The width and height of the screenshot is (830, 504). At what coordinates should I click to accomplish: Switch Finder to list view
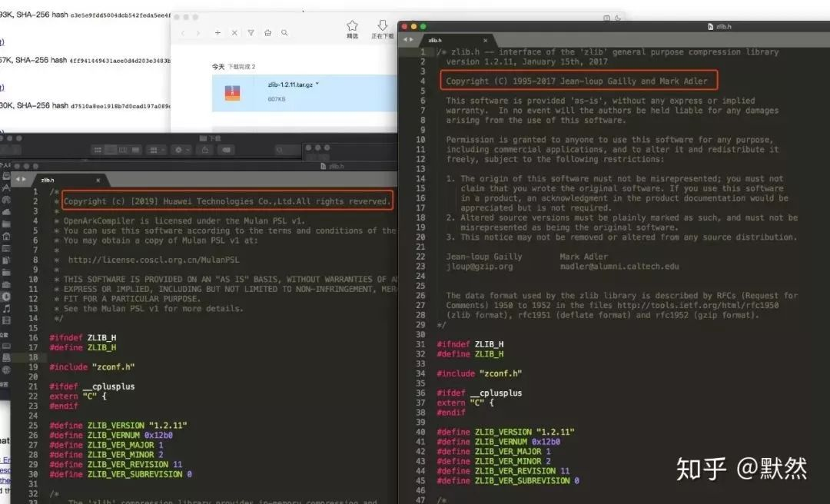(x=111, y=151)
